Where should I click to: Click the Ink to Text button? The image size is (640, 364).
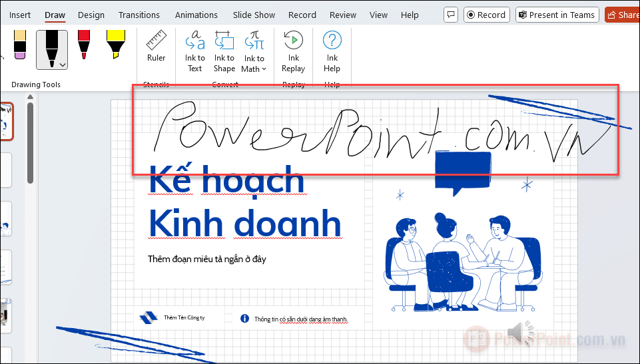(x=194, y=51)
